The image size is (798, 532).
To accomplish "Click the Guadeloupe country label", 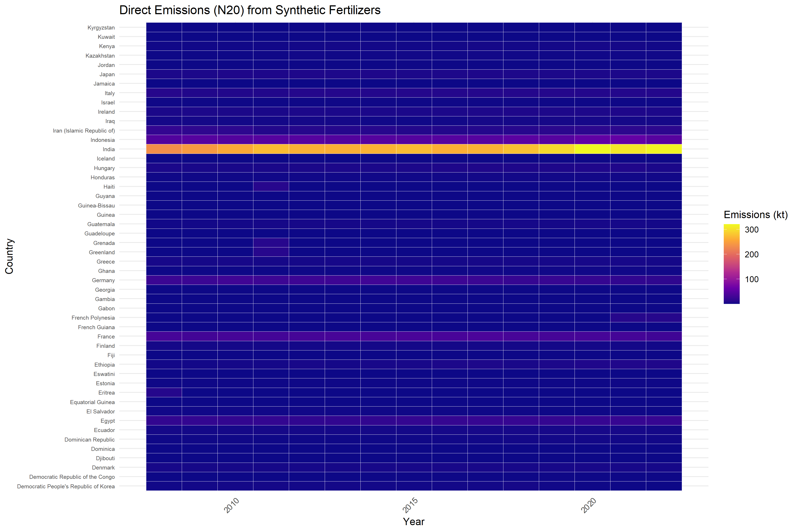I will 99,234.
